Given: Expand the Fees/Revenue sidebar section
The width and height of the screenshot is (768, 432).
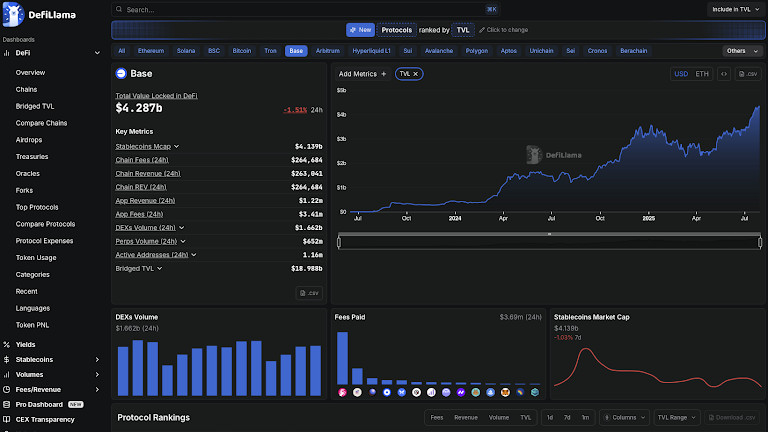Looking at the screenshot, I should 97,389.
